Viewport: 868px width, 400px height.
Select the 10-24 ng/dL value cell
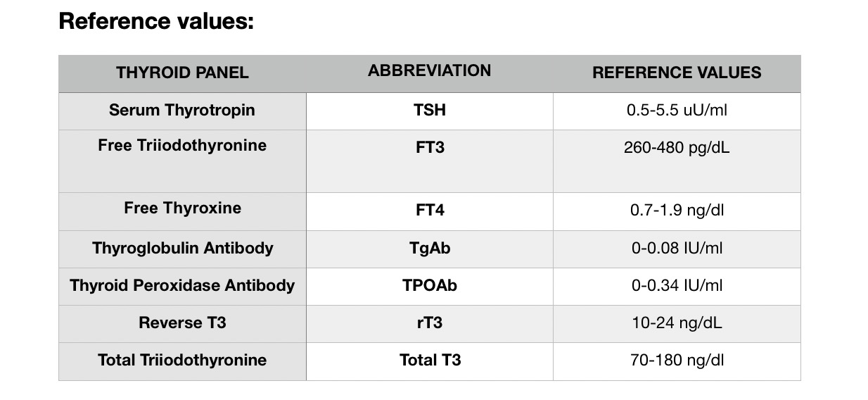677,323
